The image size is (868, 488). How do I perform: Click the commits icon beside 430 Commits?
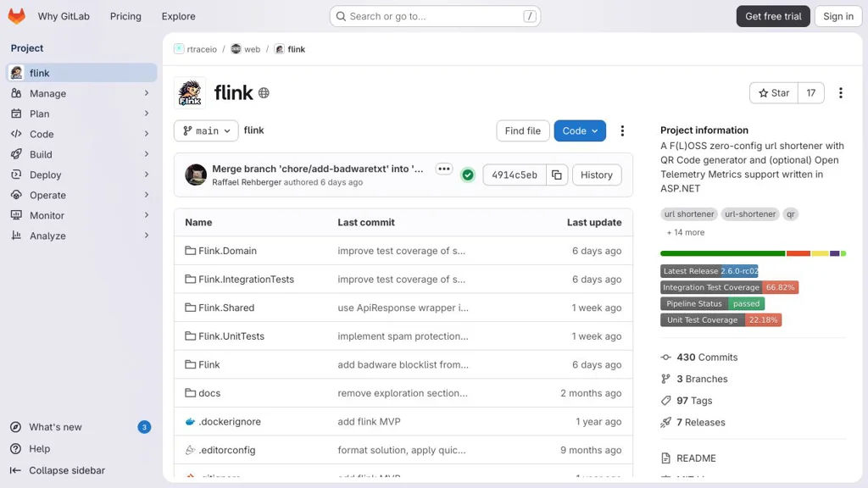coord(666,358)
